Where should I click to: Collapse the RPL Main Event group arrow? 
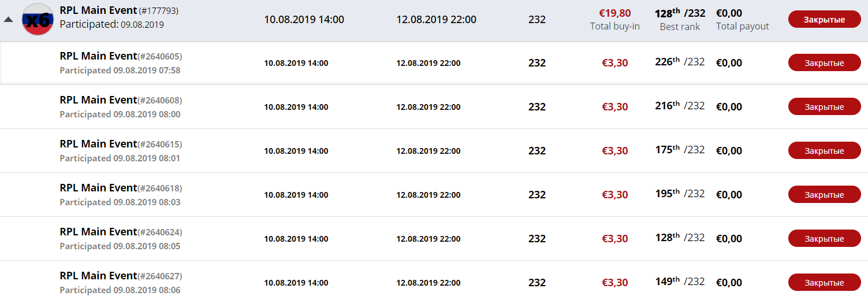(8, 19)
